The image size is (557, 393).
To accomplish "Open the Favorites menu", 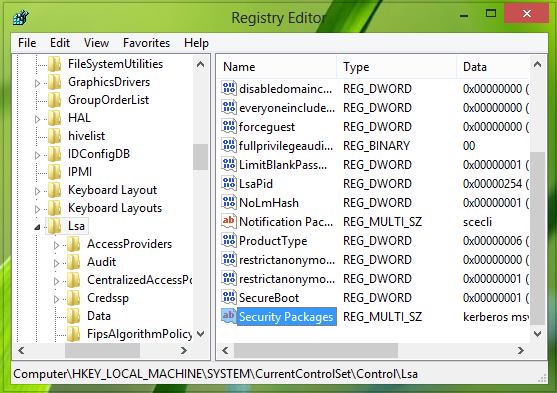I will click(146, 43).
